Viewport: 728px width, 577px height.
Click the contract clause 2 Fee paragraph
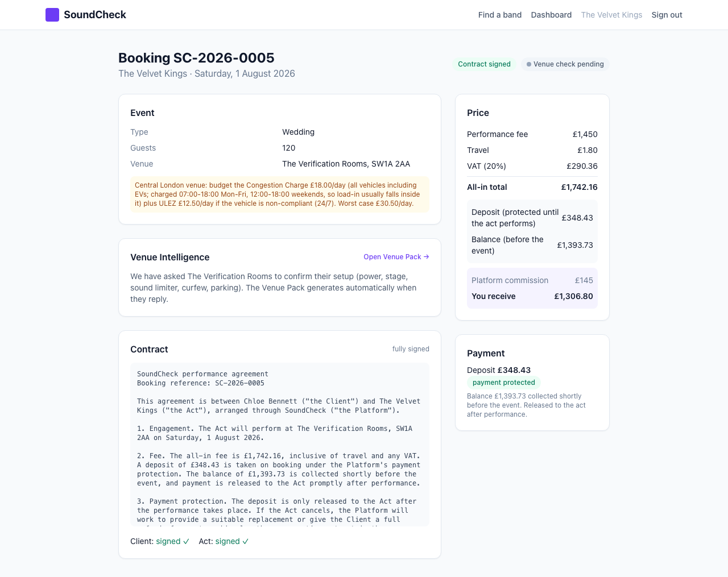[x=279, y=470]
